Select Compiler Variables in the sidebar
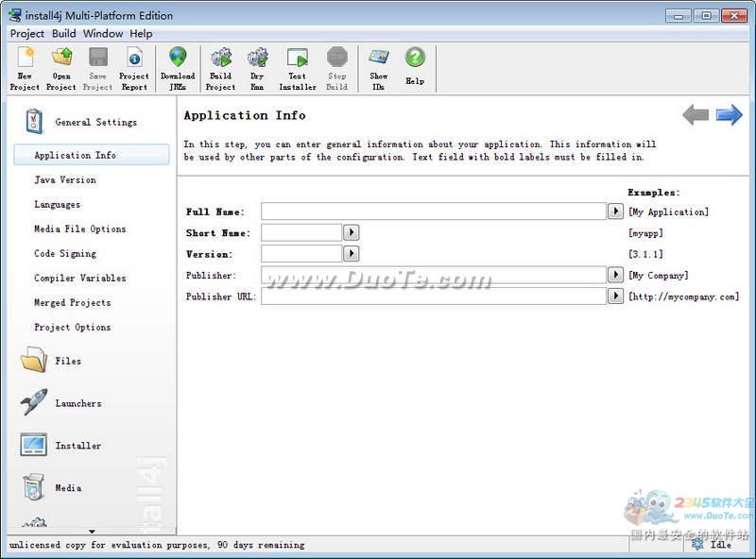 pyautogui.click(x=80, y=278)
